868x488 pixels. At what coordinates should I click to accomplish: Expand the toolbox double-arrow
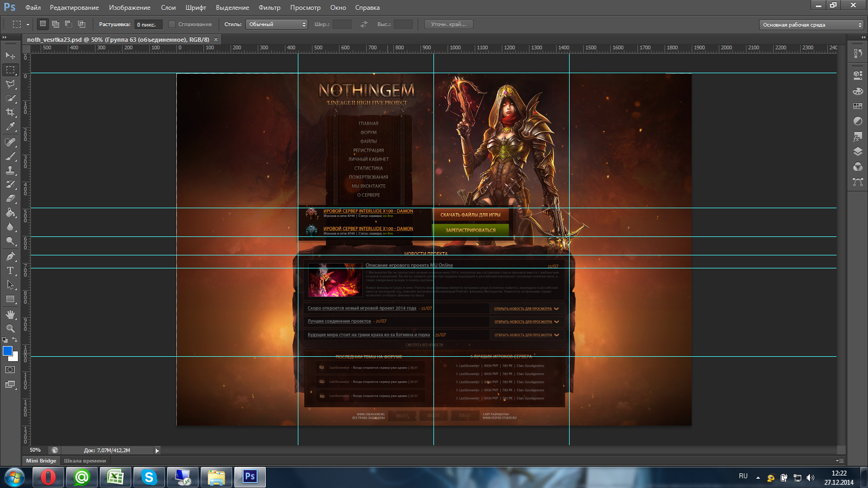coord(4,37)
